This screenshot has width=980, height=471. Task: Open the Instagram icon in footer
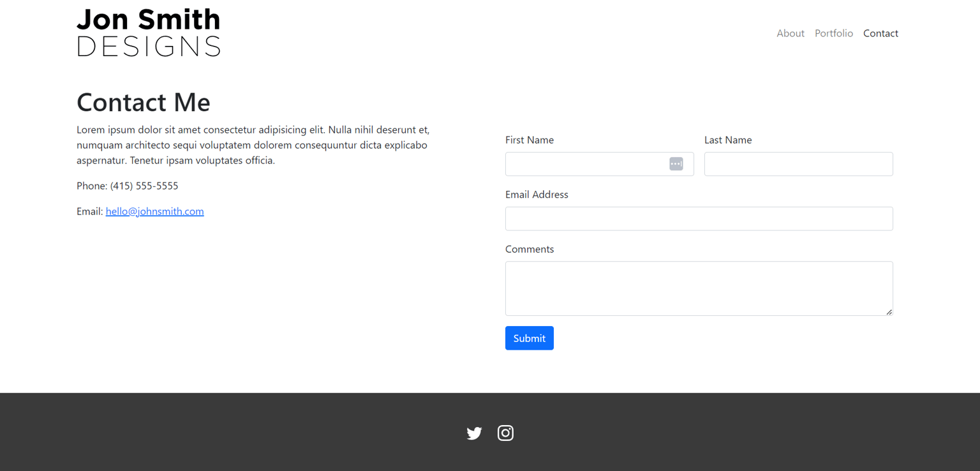tap(505, 433)
